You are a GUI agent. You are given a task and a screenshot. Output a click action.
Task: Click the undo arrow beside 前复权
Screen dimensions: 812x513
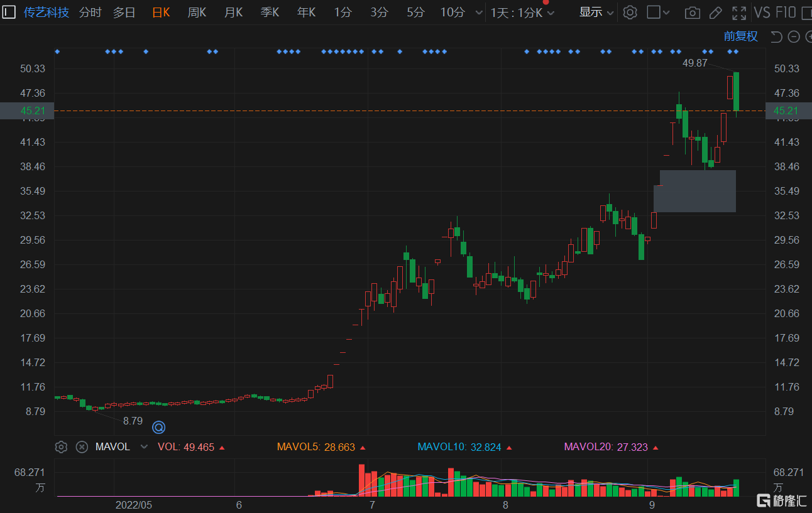pyautogui.click(x=777, y=37)
